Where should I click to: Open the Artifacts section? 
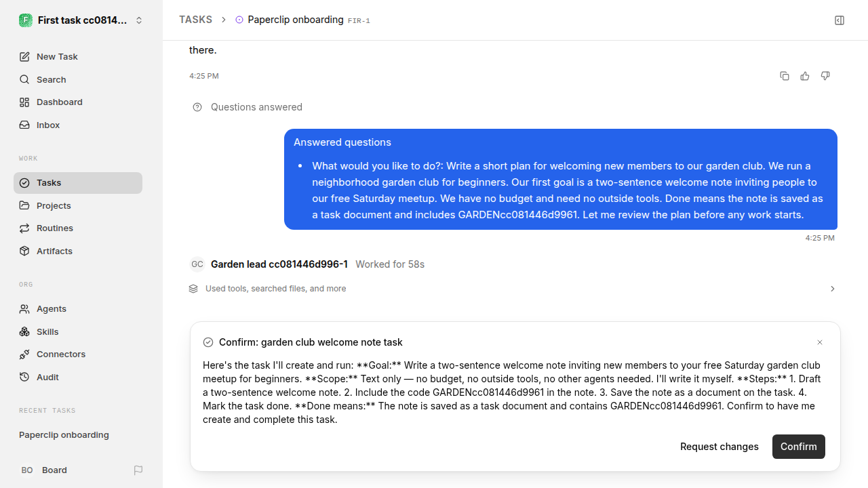(78, 251)
